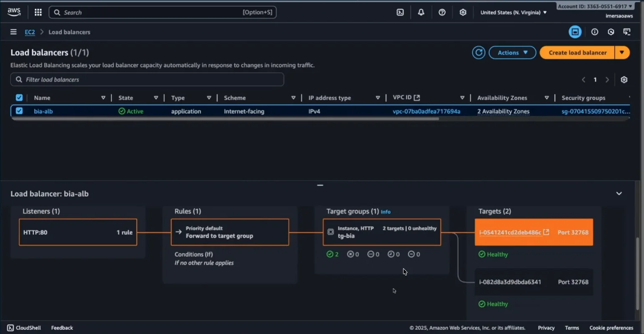Click the unhealthy targets count icon
This screenshot has width=644, height=334.
point(351,254)
